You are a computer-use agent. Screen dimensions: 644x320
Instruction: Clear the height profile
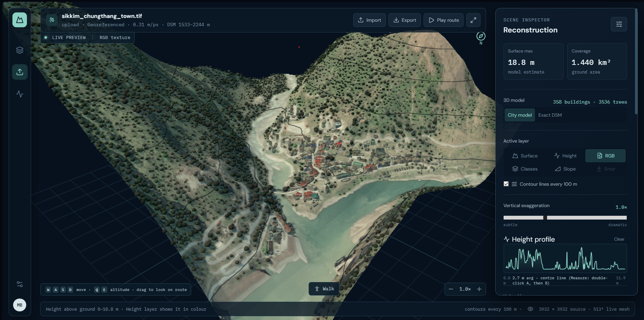[x=619, y=239]
